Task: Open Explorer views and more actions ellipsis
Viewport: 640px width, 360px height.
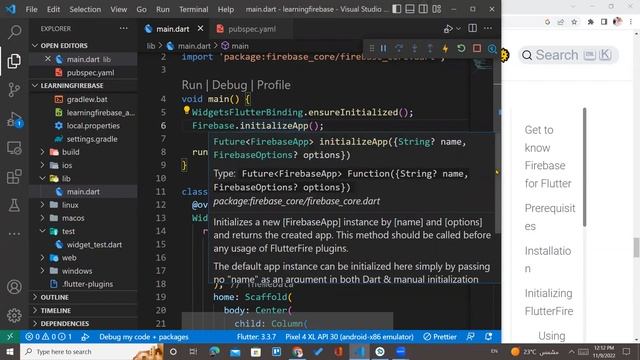Action: pyautogui.click(x=124, y=28)
